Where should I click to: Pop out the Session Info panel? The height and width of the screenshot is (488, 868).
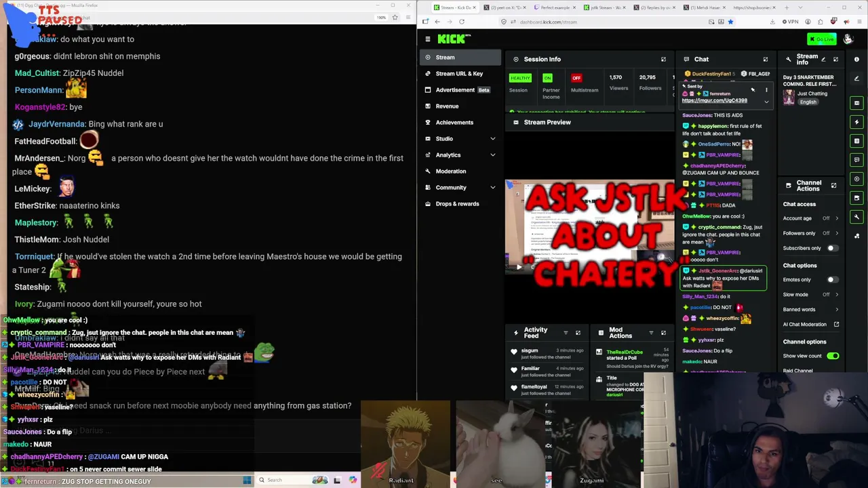663,59
